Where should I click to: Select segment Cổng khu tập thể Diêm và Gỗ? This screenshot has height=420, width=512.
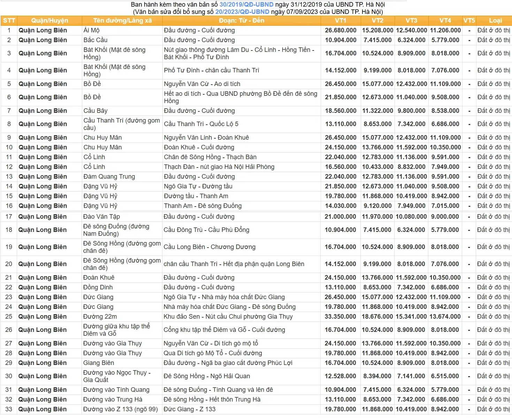224,330
